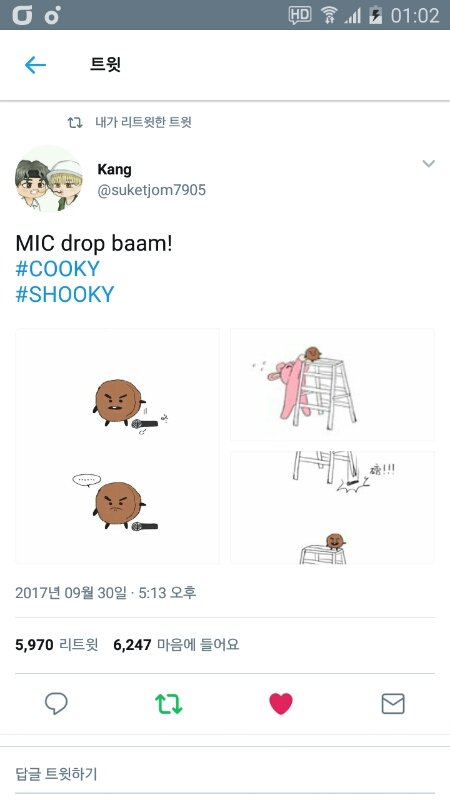This screenshot has width=450, height=800.
Task: Open the Shooky microphone comic image
Action: pos(117,446)
